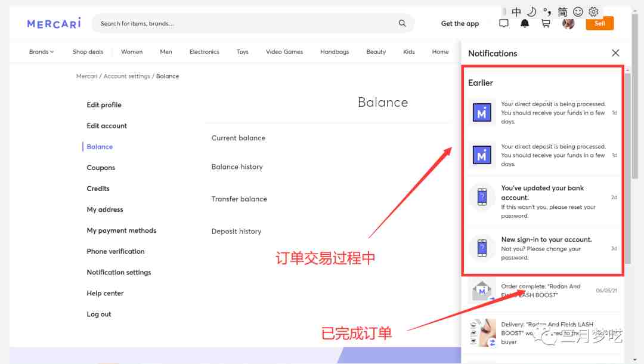
Task: Open the Men category
Action: click(x=166, y=52)
